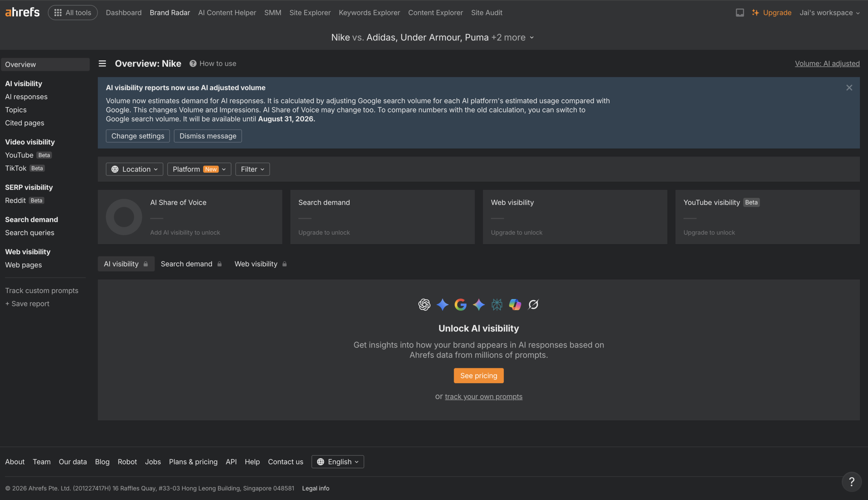Open the Web visibility summary card
This screenshot has height=500, width=868.
[x=575, y=217]
